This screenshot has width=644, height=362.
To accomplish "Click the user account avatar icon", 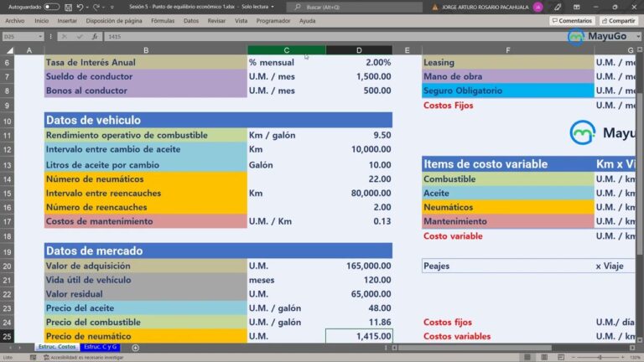I will coord(538,7).
